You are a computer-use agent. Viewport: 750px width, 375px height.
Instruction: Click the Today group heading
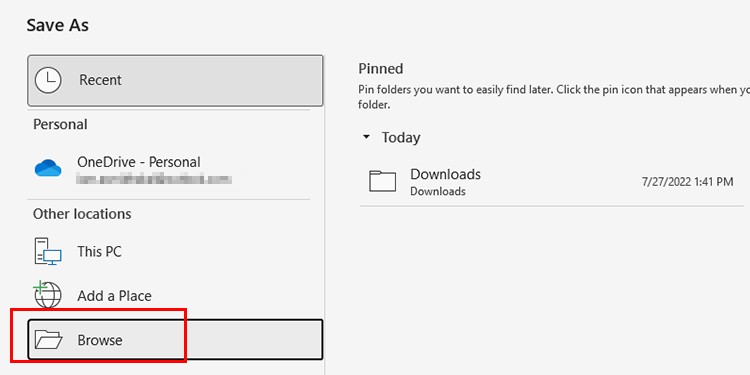pos(401,138)
